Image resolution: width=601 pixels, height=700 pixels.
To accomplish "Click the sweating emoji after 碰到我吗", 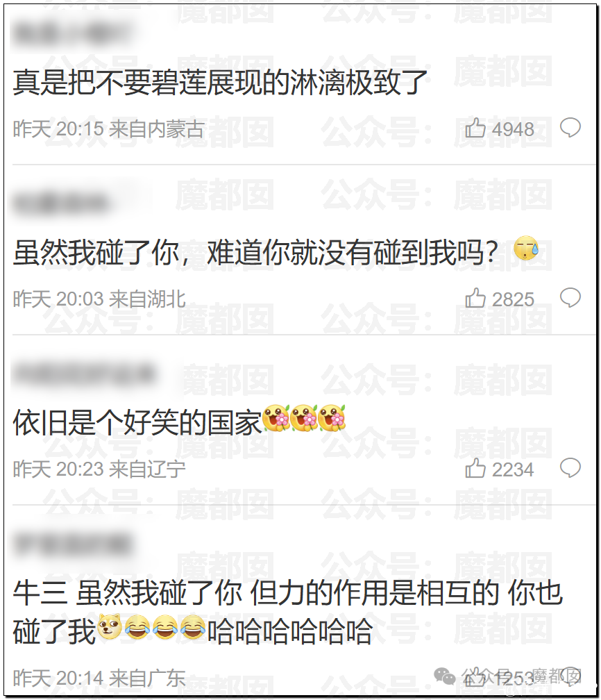I will coord(526,249).
